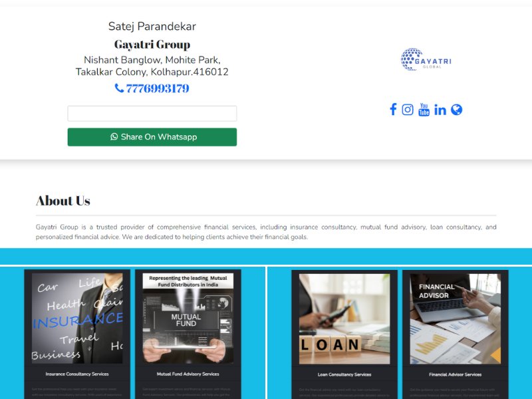Viewport: 532px width, 399px height.
Task: Select Insurance Consultancy Services card title
Action: coord(77,374)
